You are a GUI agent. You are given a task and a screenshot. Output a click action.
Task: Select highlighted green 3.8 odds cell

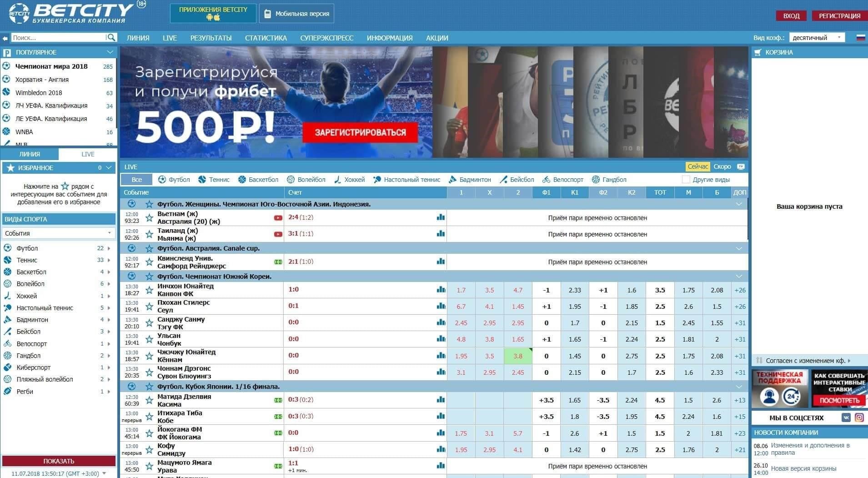(518, 356)
